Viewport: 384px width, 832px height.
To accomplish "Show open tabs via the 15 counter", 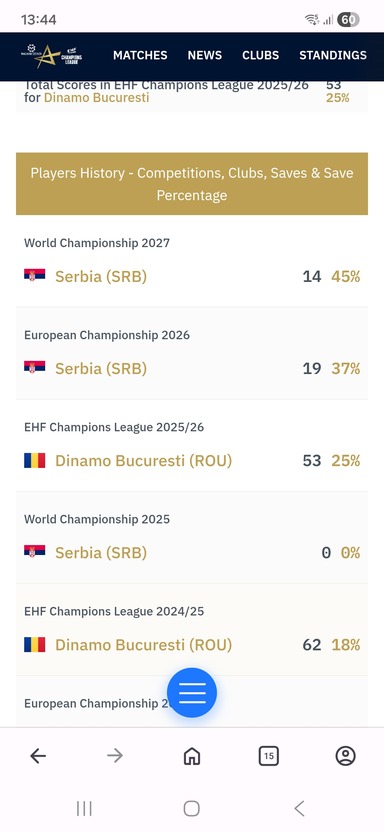I will pos(268,756).
